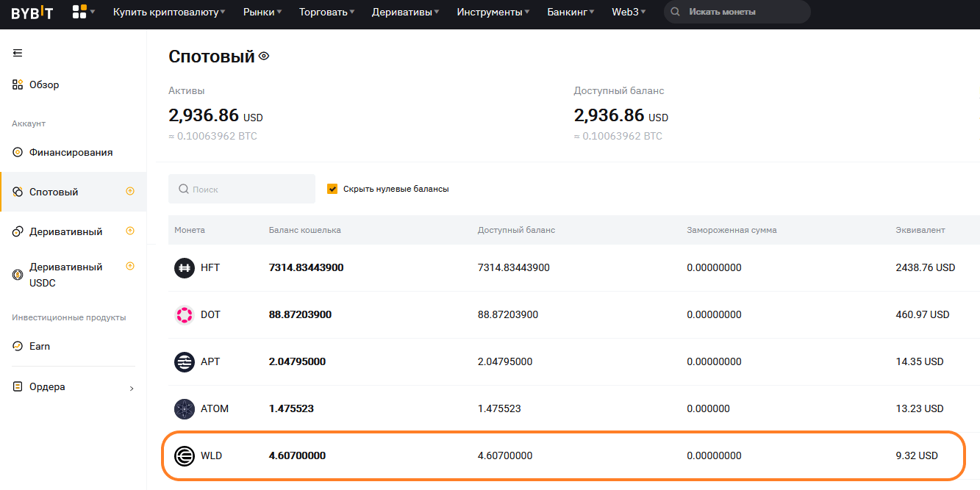
Task: Click the ATOM coin icon
Action: point(185,408)
